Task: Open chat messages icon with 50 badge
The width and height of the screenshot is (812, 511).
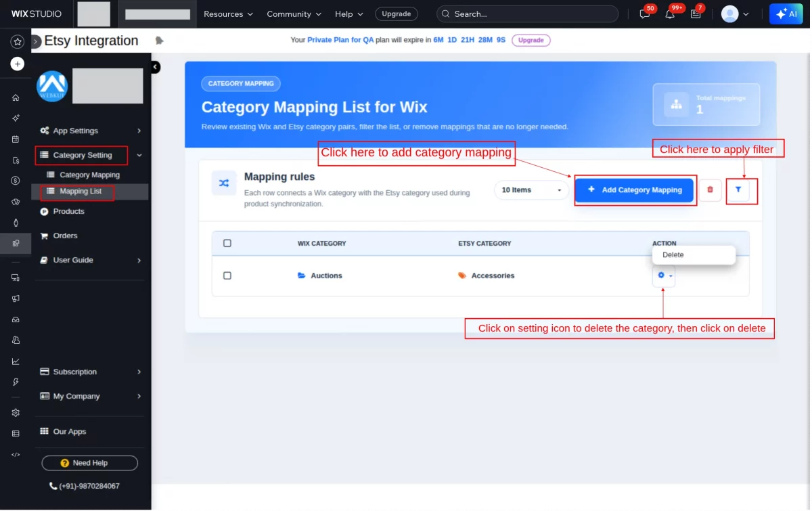Action: [x=645, y=14]
